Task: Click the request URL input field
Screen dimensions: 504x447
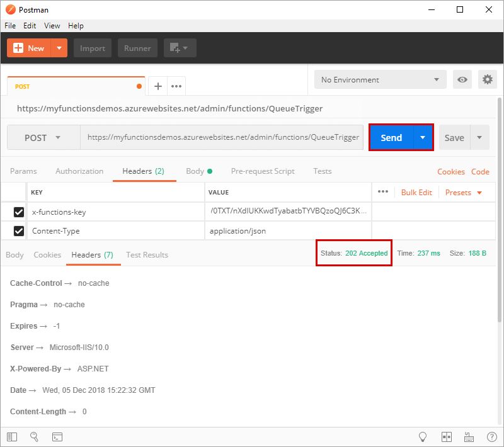Action: pos(222,137)
